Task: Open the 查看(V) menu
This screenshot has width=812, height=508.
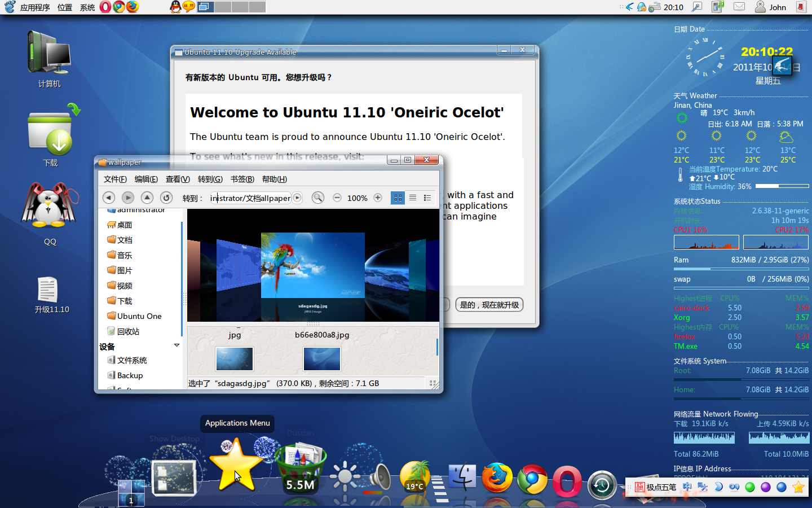Action: (x=178, y=179)
